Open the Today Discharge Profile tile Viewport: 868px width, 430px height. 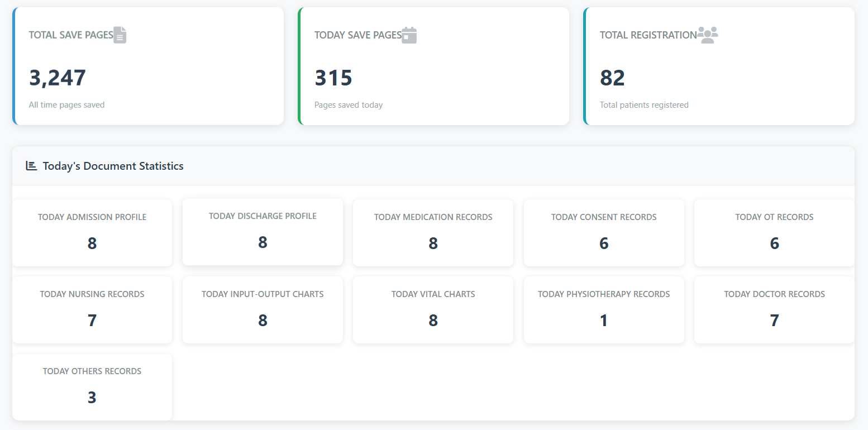[x=263, y=232]
